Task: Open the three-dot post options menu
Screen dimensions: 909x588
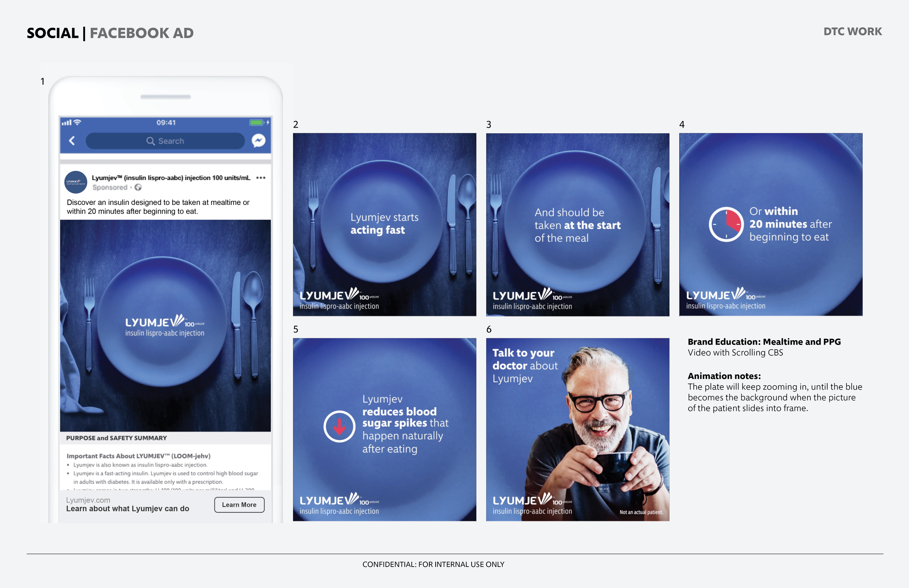Action: pyautogui.click(x=261, y=178)
